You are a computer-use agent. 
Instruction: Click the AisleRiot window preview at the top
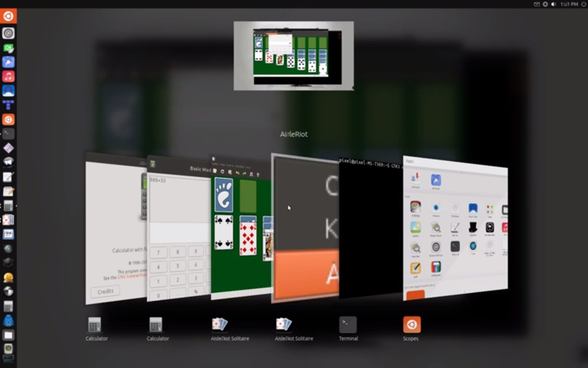(294, 56)
